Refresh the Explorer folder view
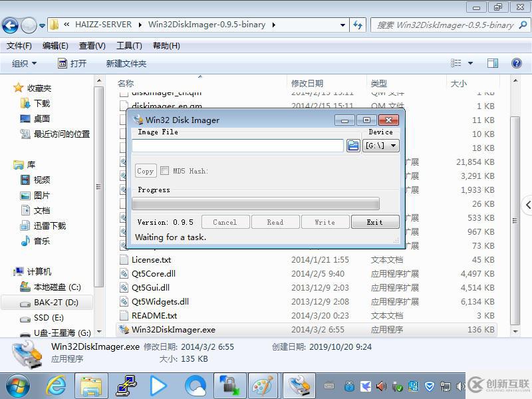 [358, 25]
